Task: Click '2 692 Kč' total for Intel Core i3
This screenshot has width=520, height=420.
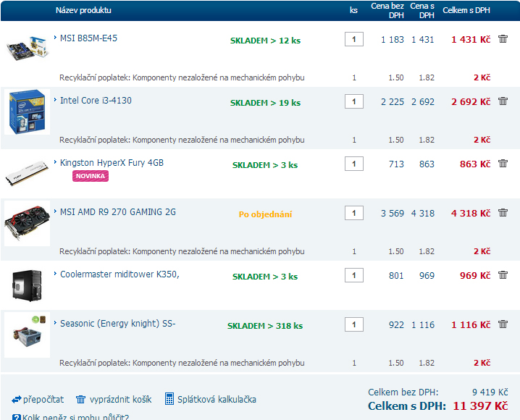Action: pyautogui.click(x=471, y=102)
